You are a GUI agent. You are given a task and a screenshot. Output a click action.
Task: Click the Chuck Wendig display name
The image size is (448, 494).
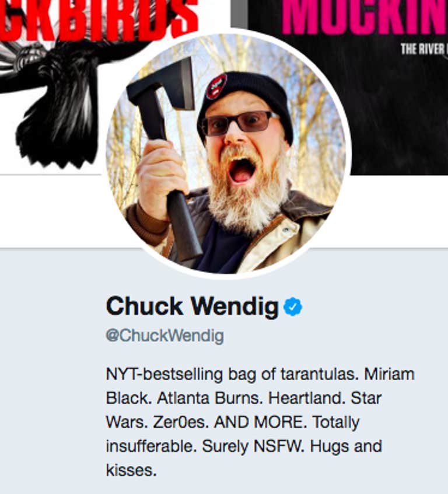click(x=192, y=306)
